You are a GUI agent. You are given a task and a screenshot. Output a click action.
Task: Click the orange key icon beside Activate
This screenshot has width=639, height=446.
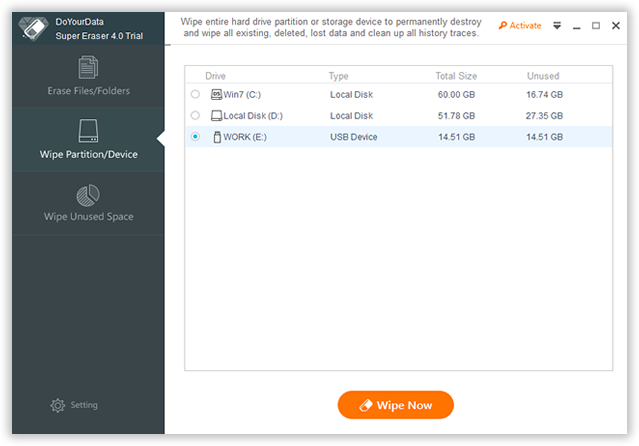pos(503,25)
